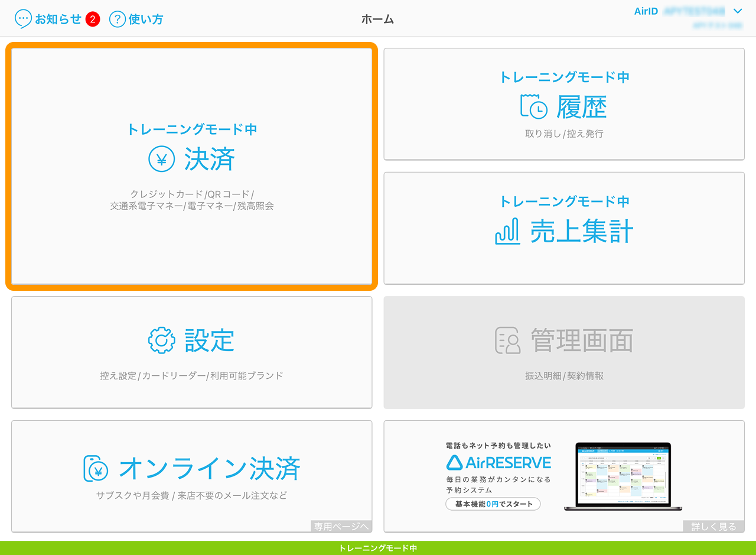Tap the green トレーニングモード中 status bar
Screen dimensions: 756x555
click(378, 548)
